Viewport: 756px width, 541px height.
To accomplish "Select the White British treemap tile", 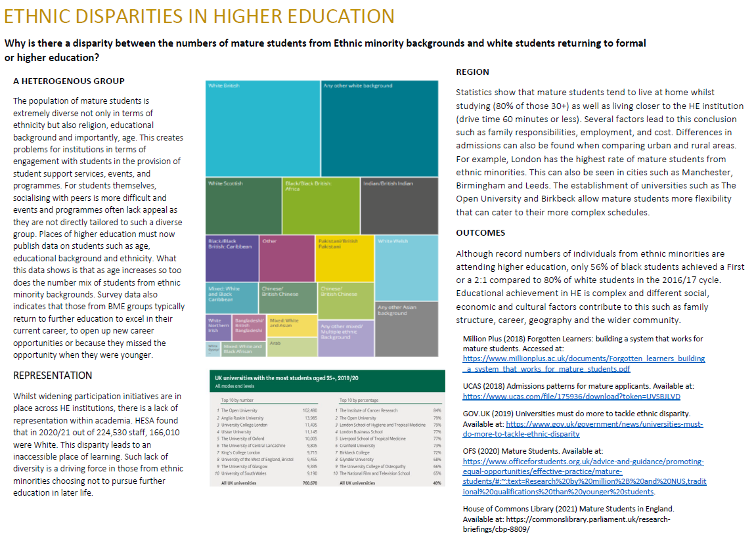I will (x=263, y=128).
